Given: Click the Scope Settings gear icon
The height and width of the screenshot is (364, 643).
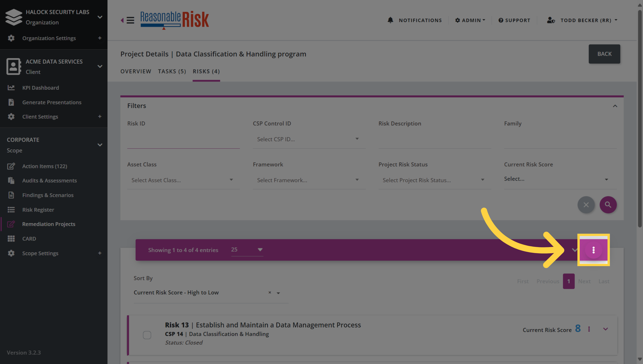Looking at the screenshot, I should point(11,253).
